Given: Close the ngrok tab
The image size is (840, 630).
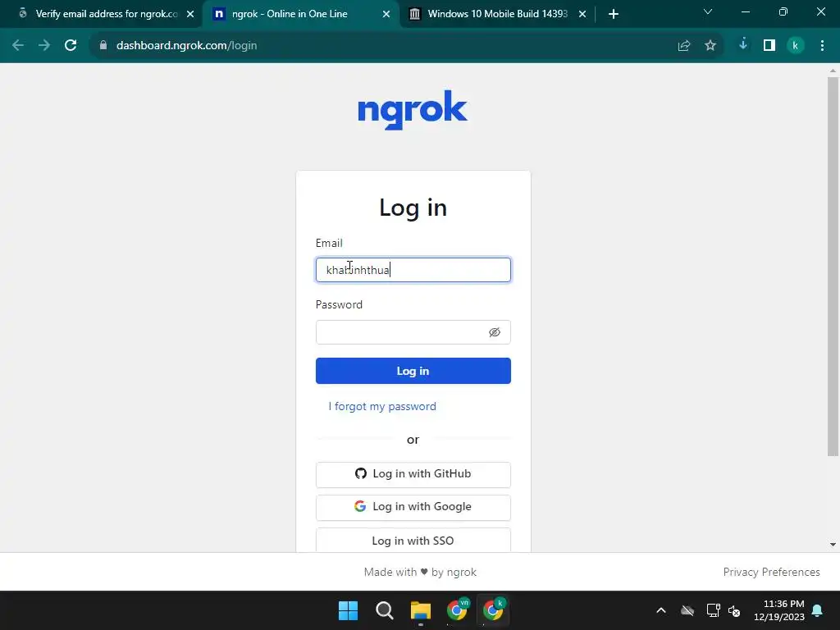Looking at the screenshot, I should [x=386, y=14].
